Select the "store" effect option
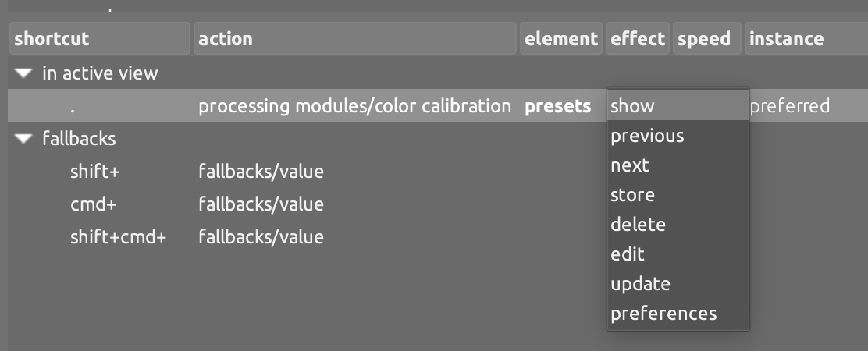This screenshot has height=351, width=868. pos(632,195)
